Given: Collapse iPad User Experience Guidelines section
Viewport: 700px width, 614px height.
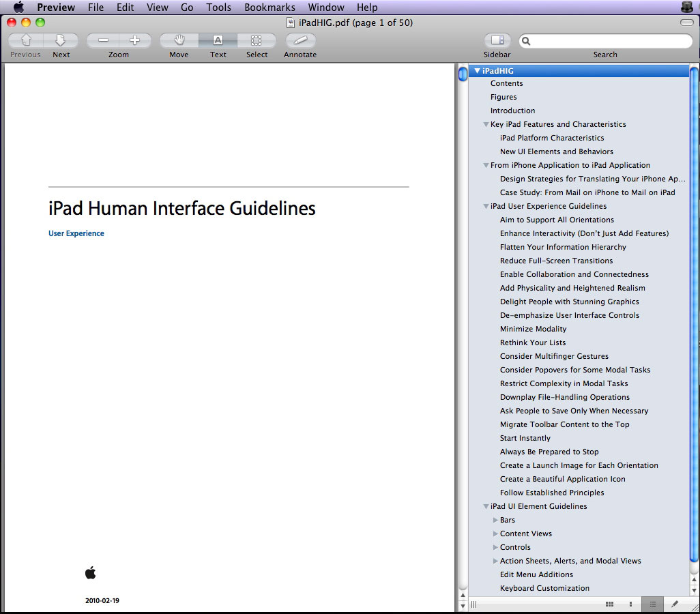Looking at the screenshot, I should click(x=486, y=206).
